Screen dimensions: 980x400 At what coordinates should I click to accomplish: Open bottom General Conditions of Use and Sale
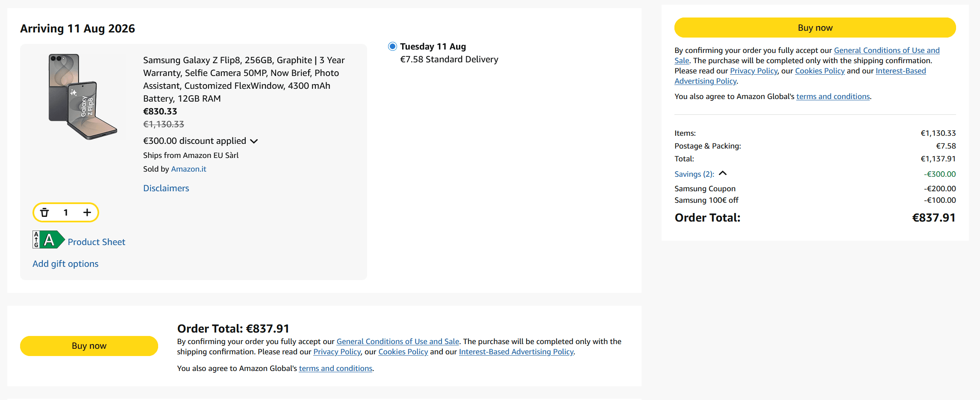397,342
